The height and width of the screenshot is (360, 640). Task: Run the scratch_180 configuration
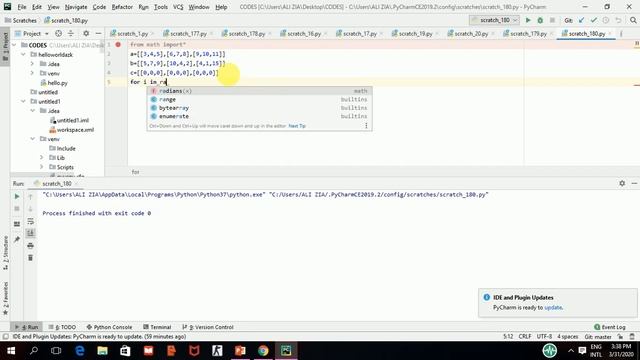click(528, 20)
